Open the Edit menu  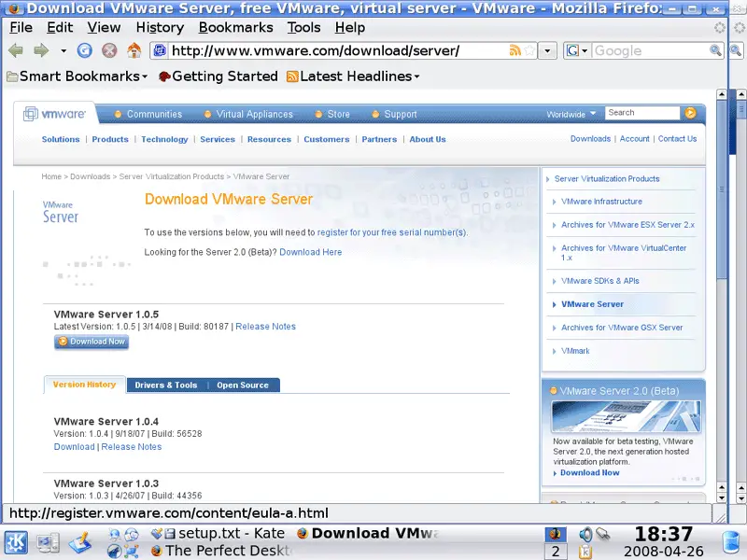(60, 28)
